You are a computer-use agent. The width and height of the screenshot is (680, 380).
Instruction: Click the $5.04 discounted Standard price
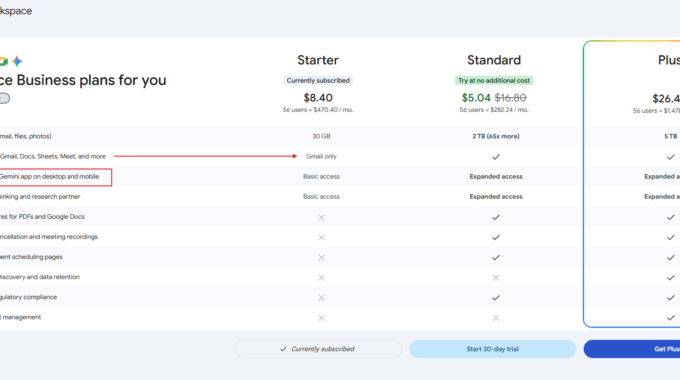476,98
